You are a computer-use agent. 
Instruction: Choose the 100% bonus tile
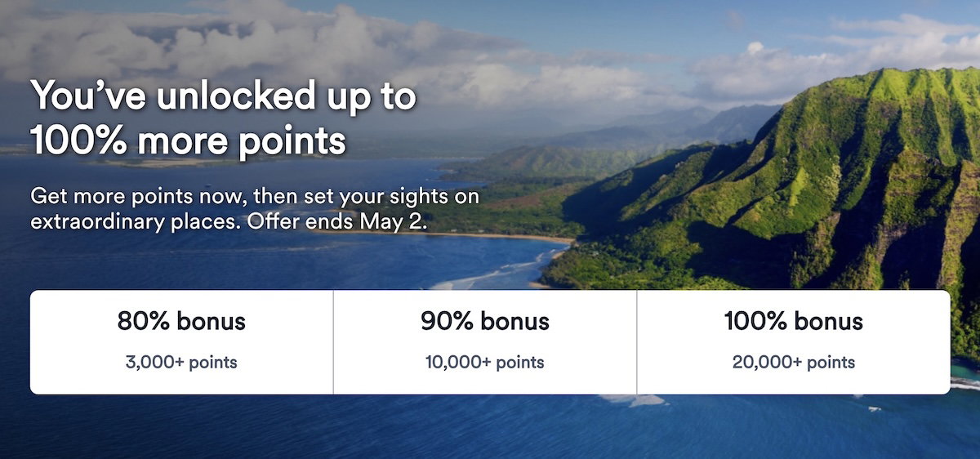click(x=793, y=341)
